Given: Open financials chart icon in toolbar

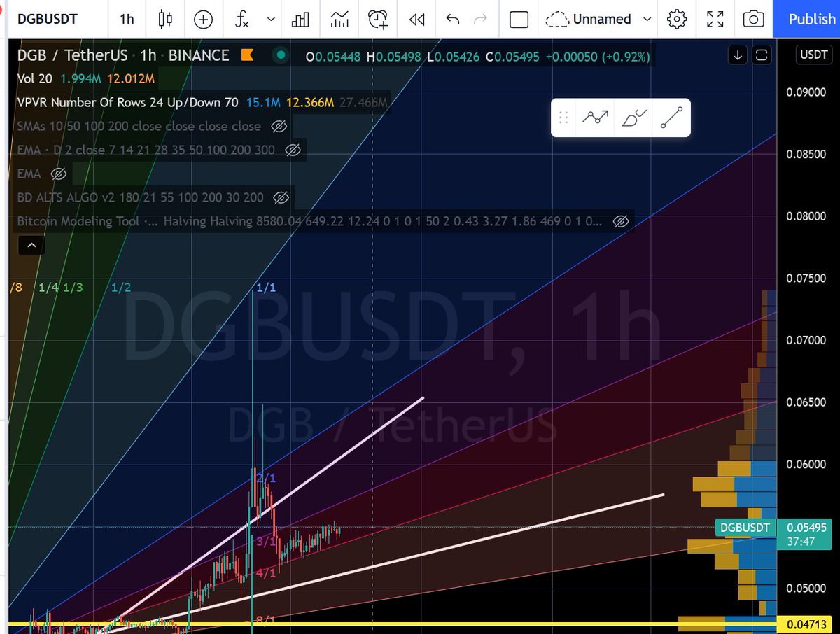Looking at the screenshot, I should click(x=339, y=19).
